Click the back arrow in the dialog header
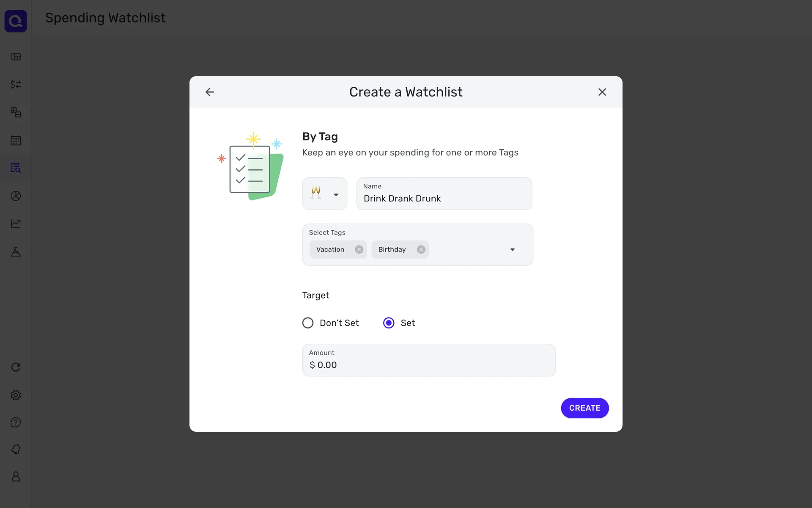Viewport: 812px width, 508px height. pos(210,92)
